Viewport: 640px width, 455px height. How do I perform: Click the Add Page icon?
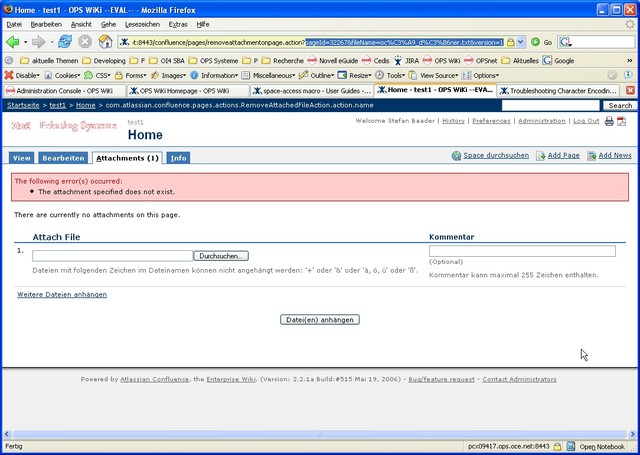pyautogui.click(x=541, y=156)
